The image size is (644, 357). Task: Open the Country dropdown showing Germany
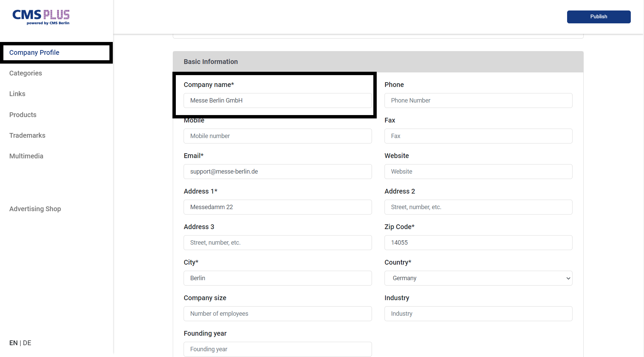coord(478,278)
